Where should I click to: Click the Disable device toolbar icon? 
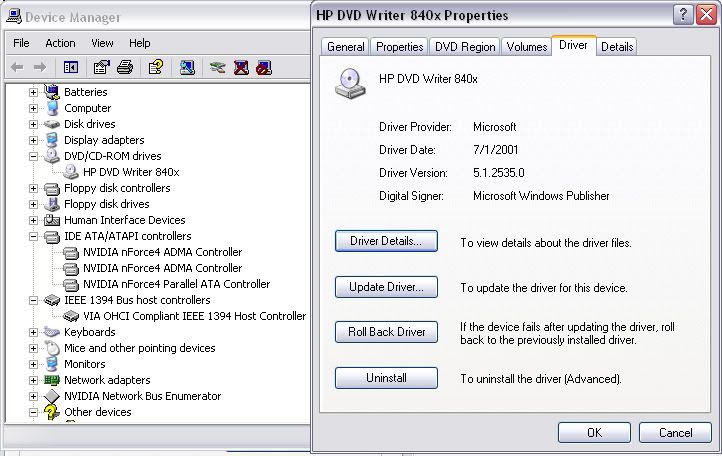pyautogui.click(x=264, y=68)
